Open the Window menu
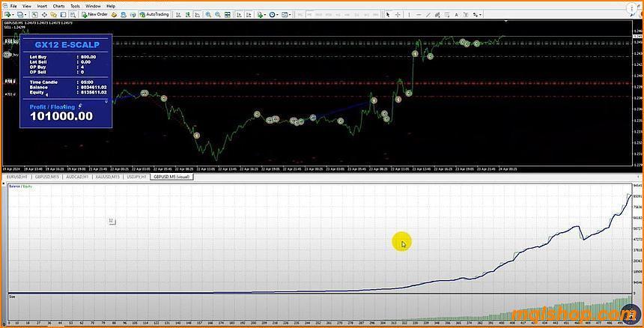644x328 pixels. (94, 6)
